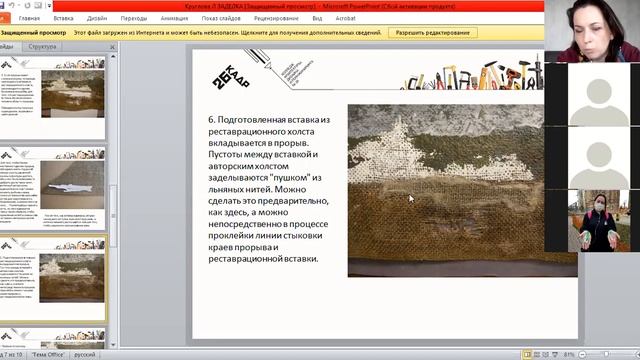Click the zoom out minus button
This screenshot has width=640, height=360.
point(582,355)
